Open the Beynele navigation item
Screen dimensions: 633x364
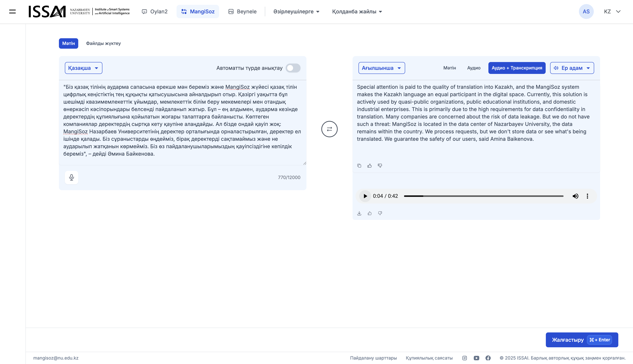(242, 12)
